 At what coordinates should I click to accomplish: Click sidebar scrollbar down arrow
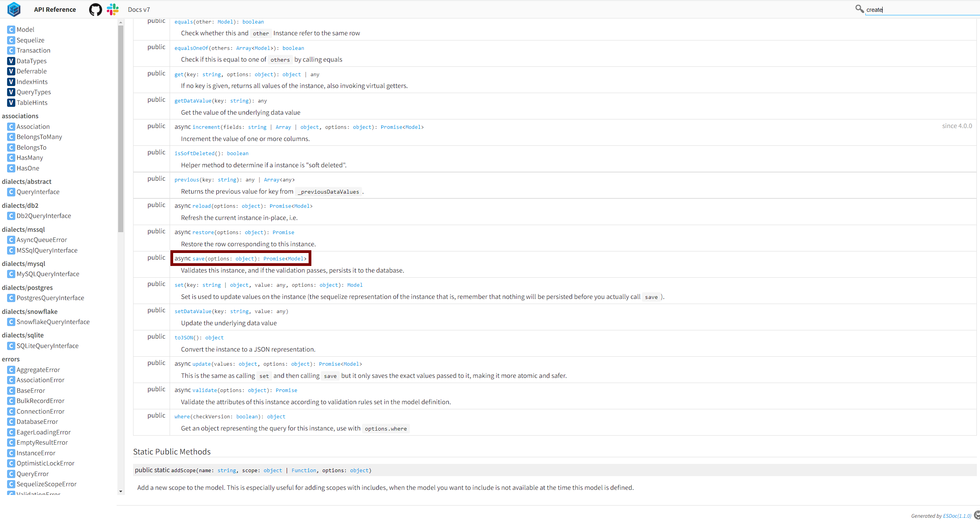(121, 491)
